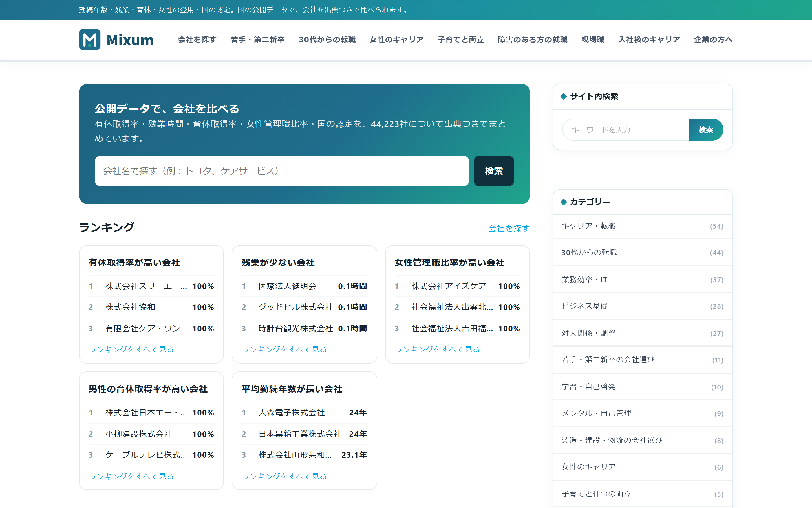View all rankings under 残業が少ない会社
This screenshot has height=508, width=812.
(x=284, y=349)
